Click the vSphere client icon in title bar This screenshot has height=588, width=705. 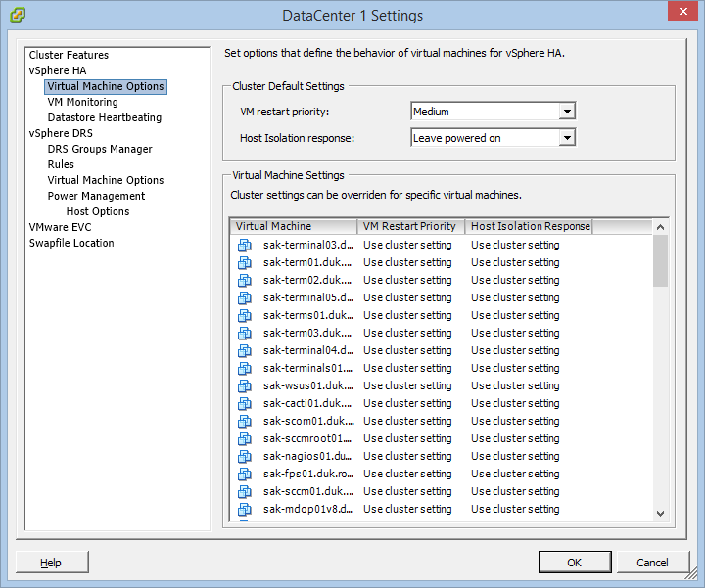18,15
